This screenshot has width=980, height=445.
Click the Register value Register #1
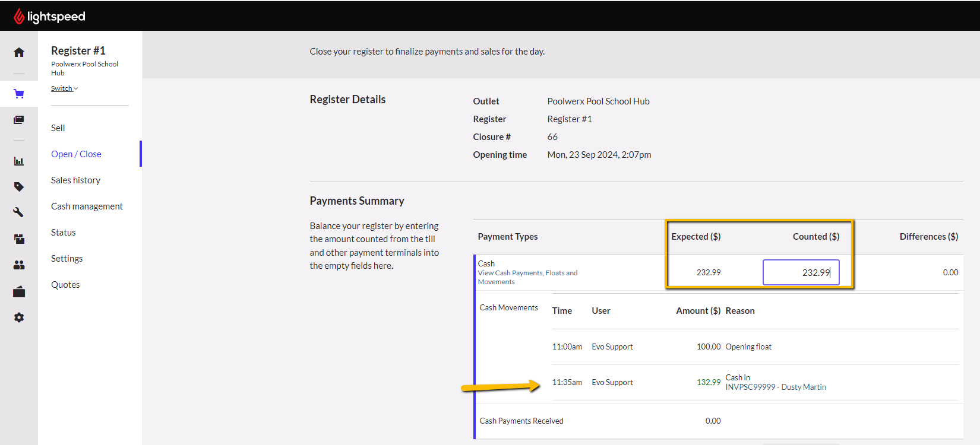point(570,119)
